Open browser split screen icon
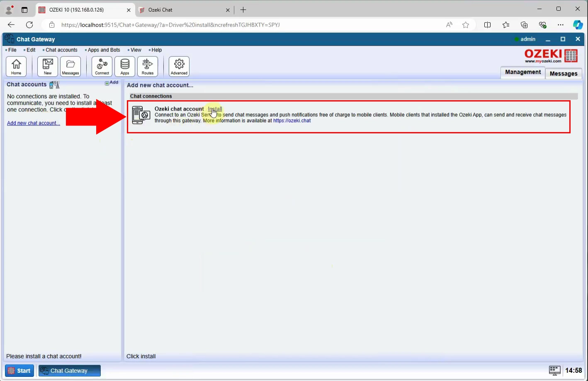Image resolution: width=588 pixels, height=381 pixels. coord(488,25)
